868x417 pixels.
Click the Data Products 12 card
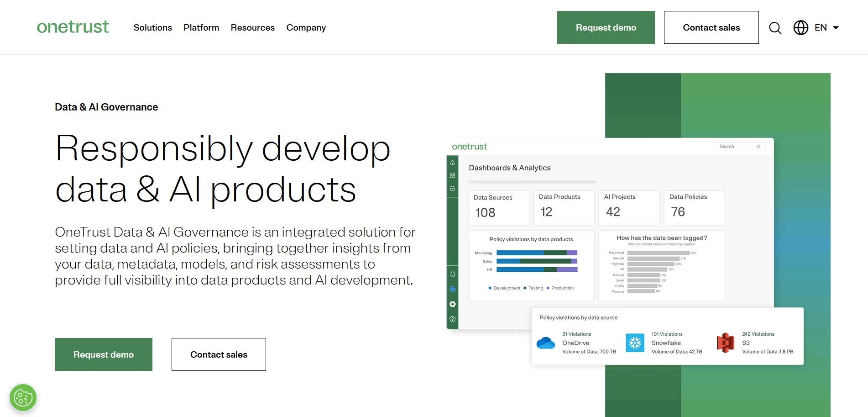(564, 208)
